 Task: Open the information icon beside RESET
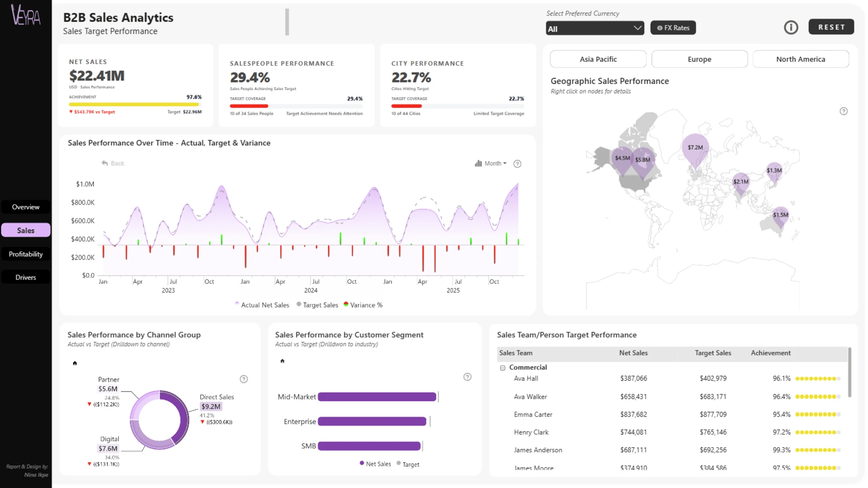[x=791, y=28]
